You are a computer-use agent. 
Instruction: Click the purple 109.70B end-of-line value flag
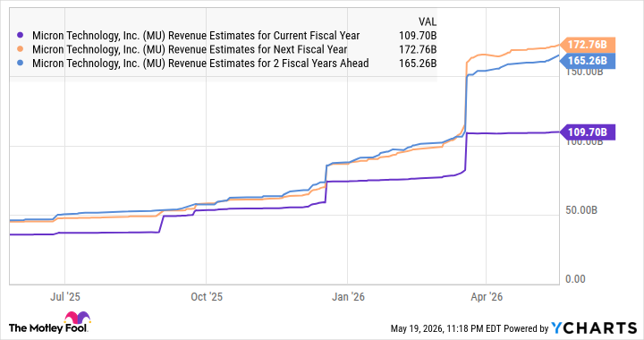tap(588, 132)
